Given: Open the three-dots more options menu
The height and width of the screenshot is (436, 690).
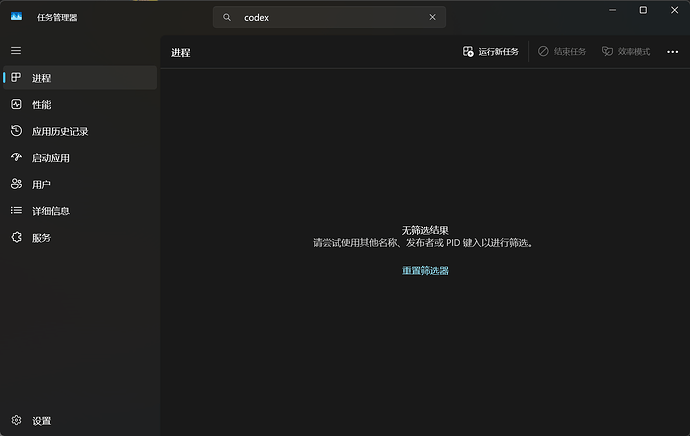Looking at the screenshot, I should 672,52.
